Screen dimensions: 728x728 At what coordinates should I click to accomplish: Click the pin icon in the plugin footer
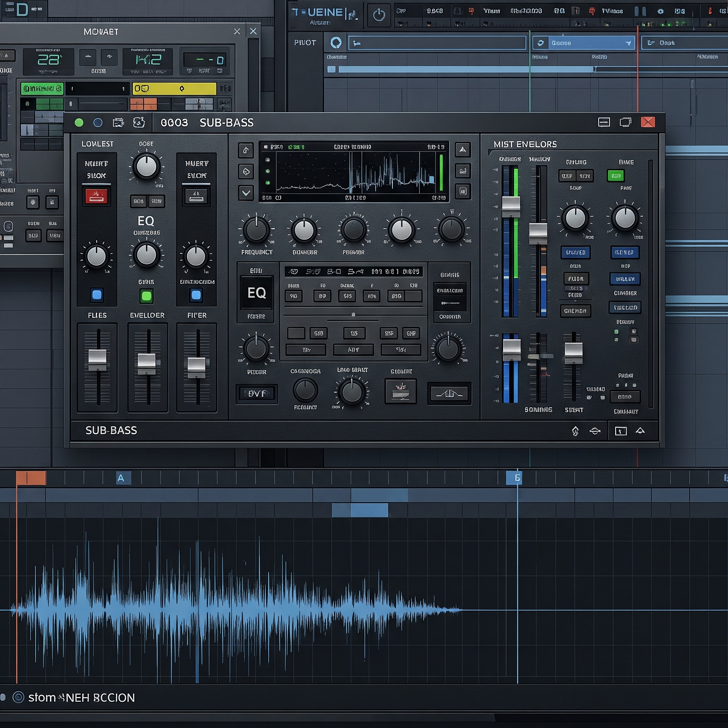[575, 431]
